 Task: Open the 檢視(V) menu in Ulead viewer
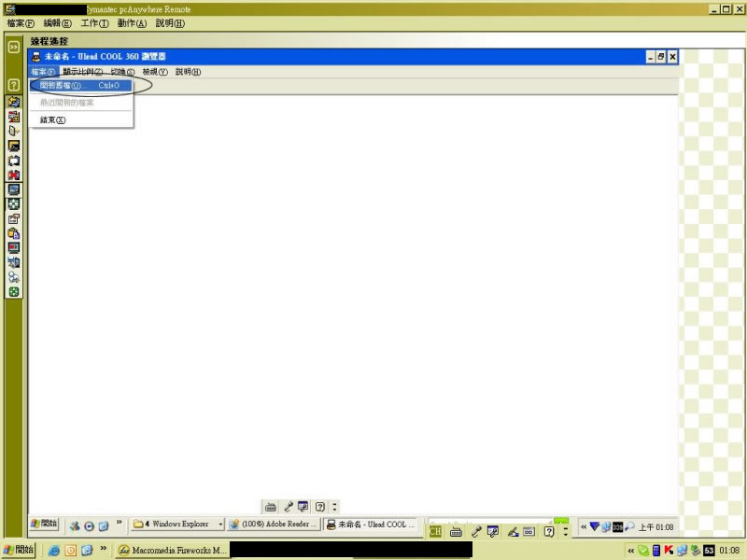click(x=155, y=72)
